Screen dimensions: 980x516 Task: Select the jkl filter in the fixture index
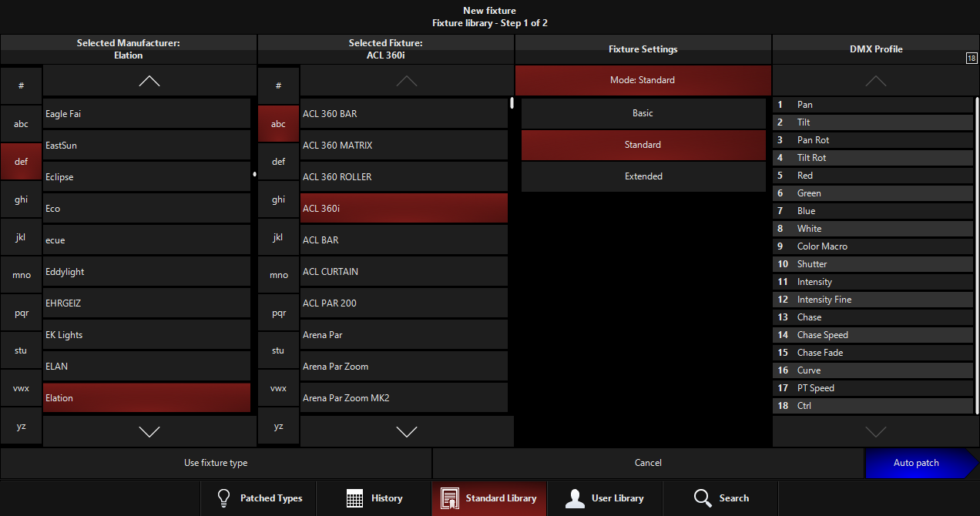click(x=278, y=237)
